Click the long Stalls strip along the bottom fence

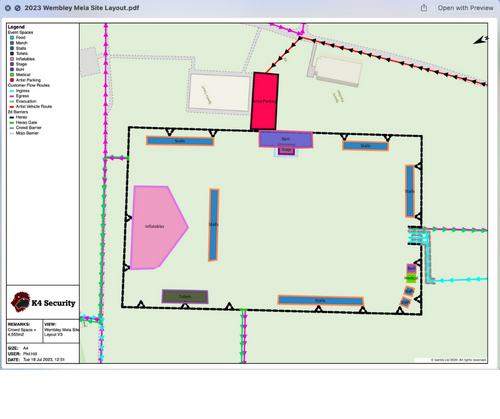click(320, 300)
